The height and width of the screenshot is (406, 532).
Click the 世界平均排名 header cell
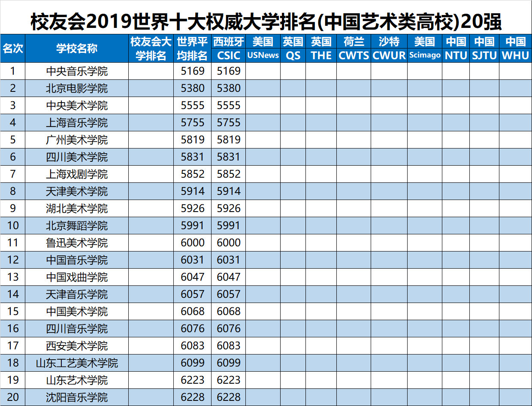click(193, 48)
